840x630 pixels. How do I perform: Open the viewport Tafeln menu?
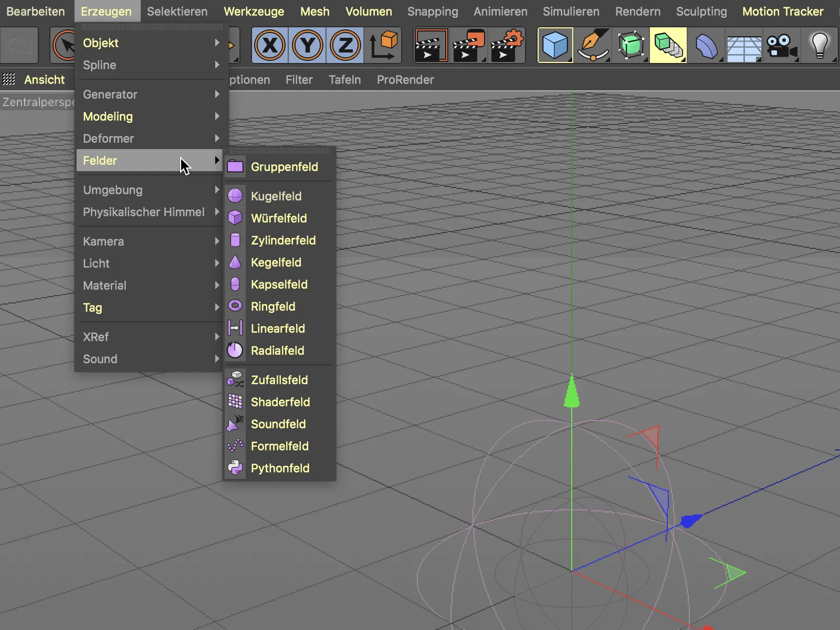tap(345, 80)
